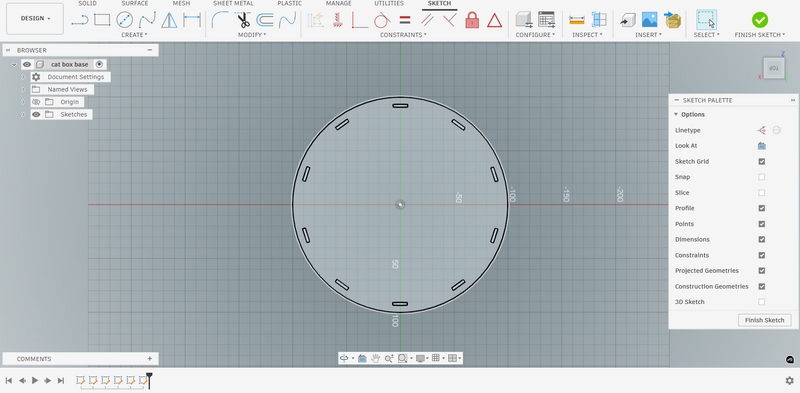Switch to the SURFACE tab
Screen dimensions: 800x393
[x=135, y=4]
